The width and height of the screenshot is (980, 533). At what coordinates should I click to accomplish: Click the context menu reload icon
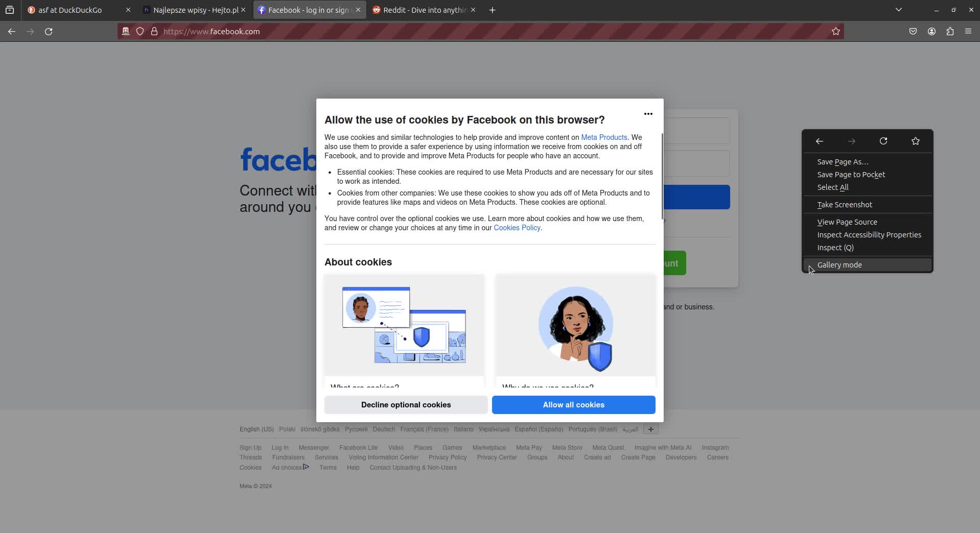(x=883, y=141)
